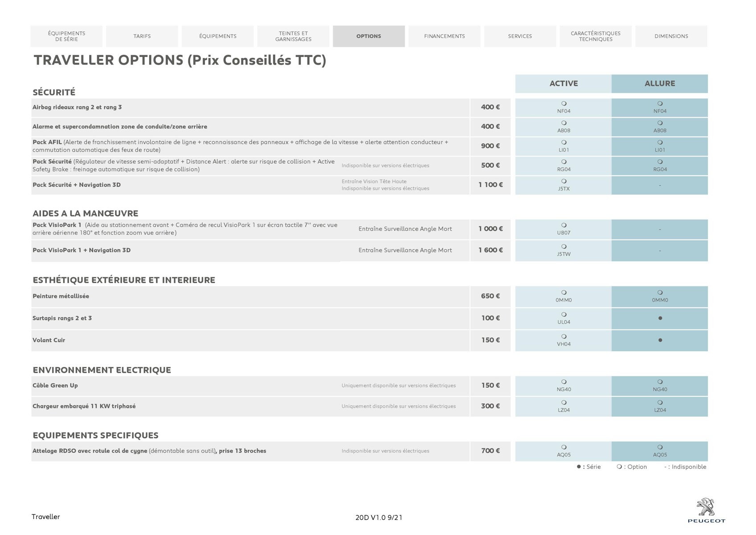Switch to the Services tab
Viewport: 756px width, 535px height.
coord(520,36)
